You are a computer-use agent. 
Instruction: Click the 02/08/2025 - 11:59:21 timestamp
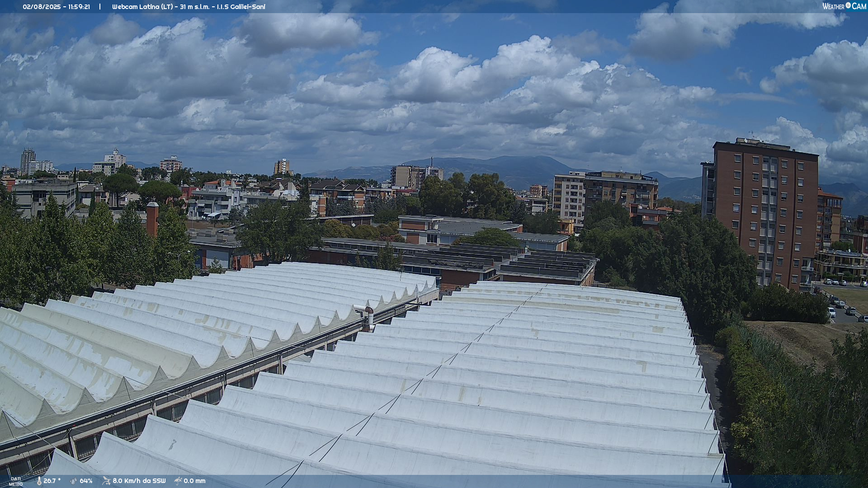pos(57,7)
